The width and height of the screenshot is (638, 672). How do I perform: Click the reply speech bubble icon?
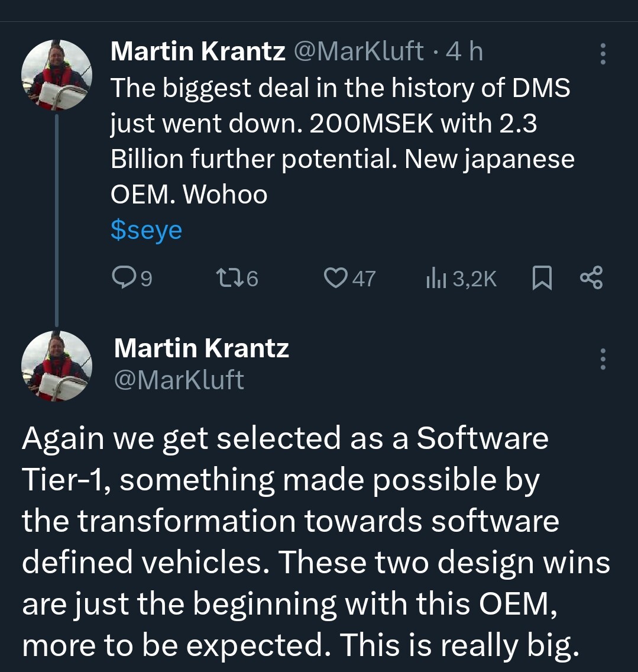tap(124, 277)
